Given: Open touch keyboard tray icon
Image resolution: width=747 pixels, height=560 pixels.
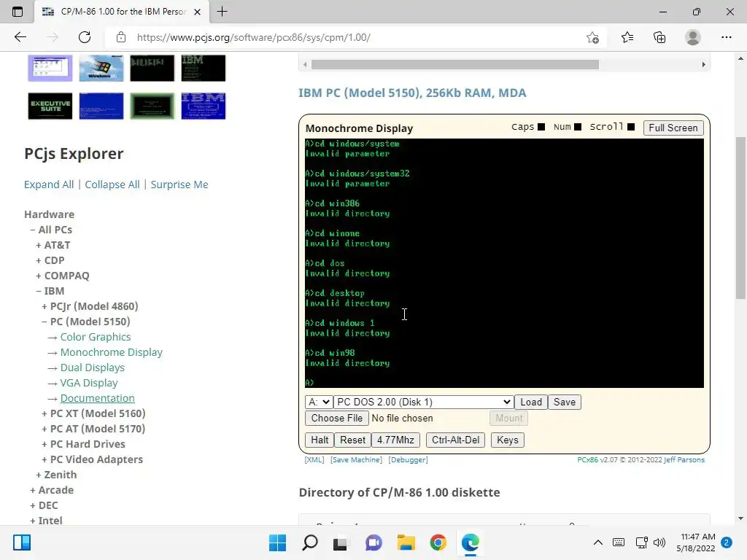Looking at the screenshot, I should (x=619, y=542).
